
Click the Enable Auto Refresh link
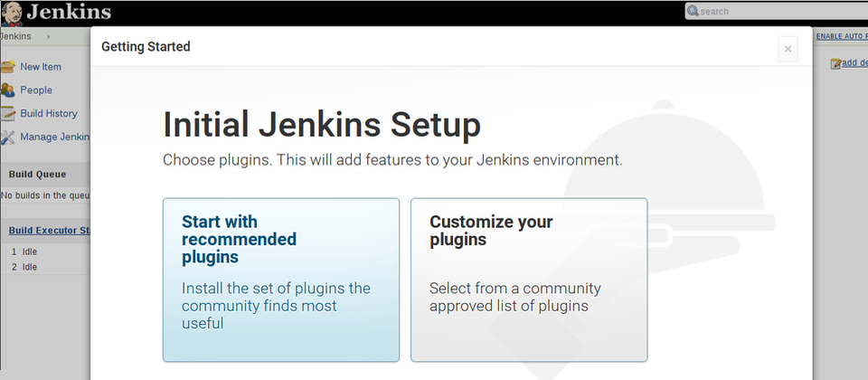point(842,36)
